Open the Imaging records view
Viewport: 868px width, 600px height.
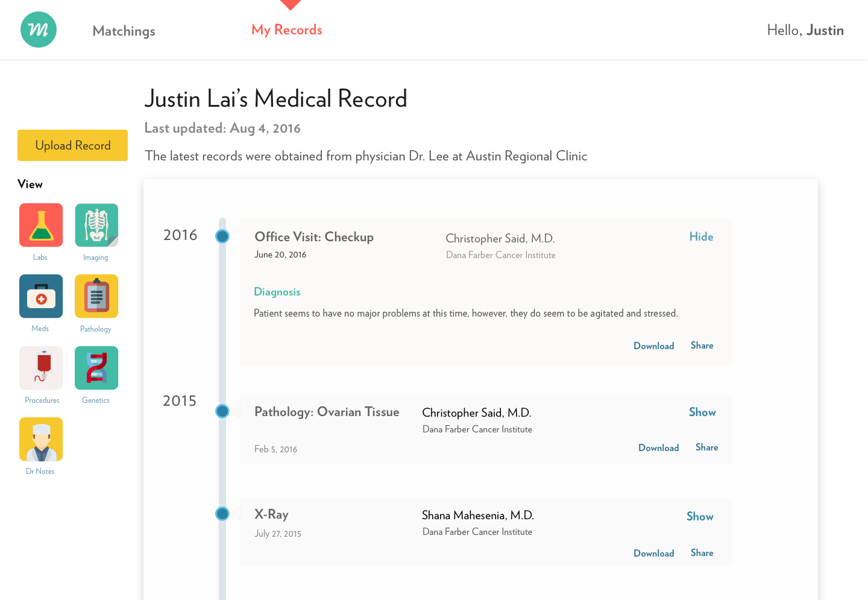click(x=96, y=224)
